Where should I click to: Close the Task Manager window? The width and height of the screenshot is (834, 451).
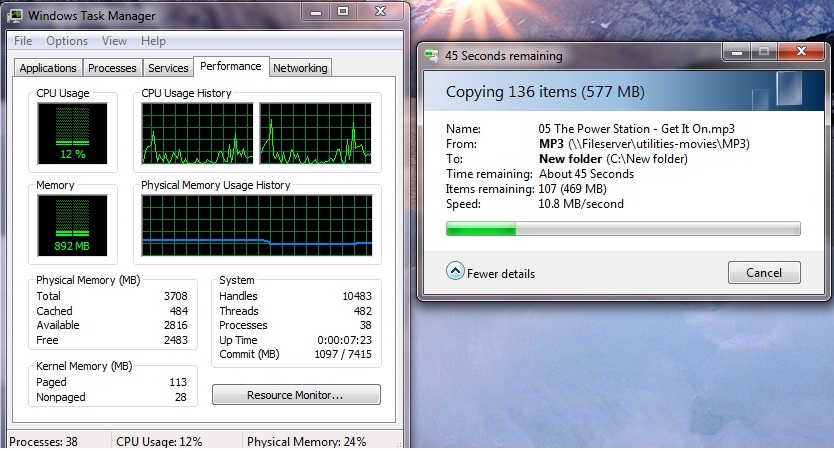point(380,12)
